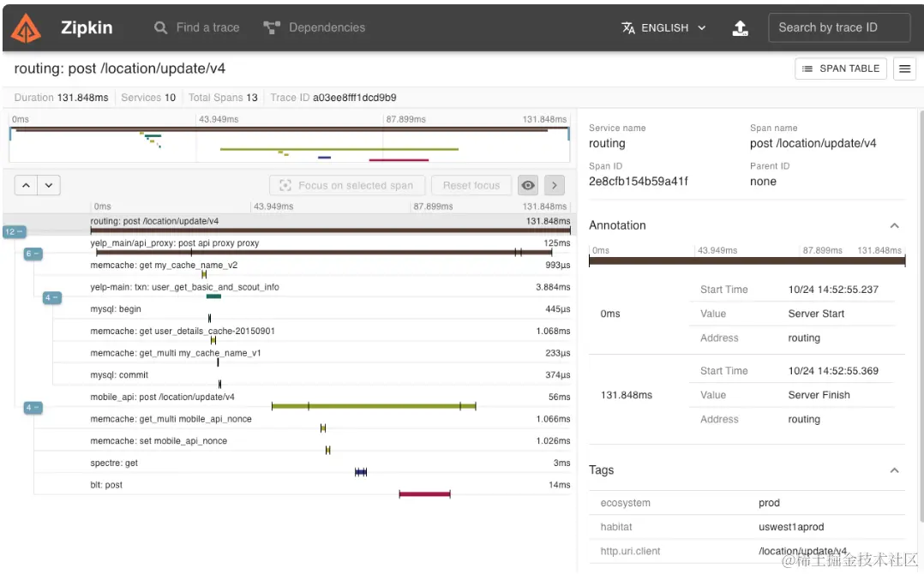Collapse the root routing span's 12 children
The height and width of the screenshot is (574, 924).
[14, 232]
